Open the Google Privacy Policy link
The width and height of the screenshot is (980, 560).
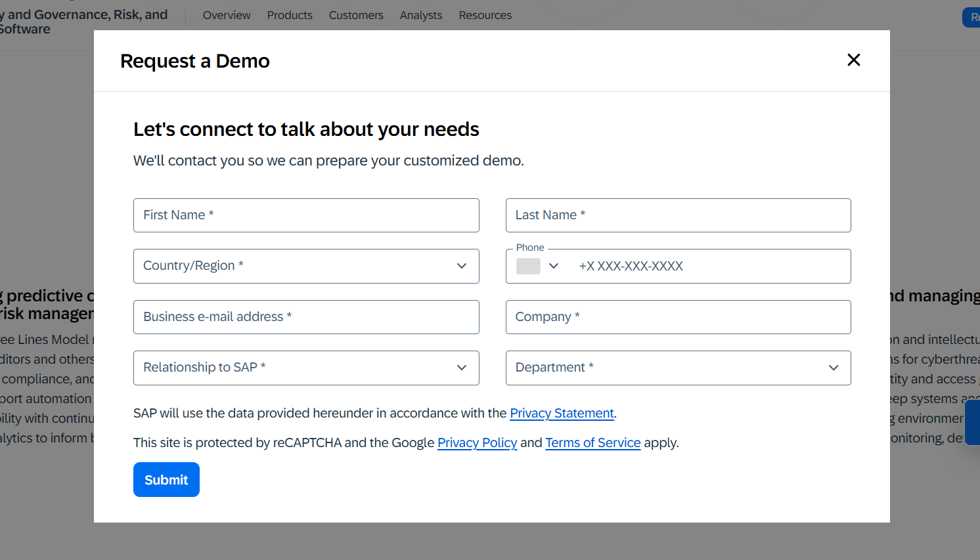(477, 442)
